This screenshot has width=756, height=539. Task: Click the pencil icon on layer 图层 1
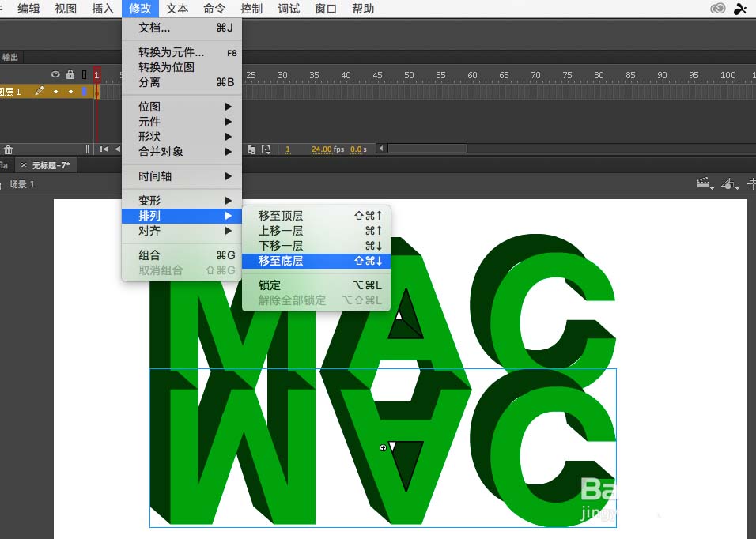click(x=40, y=91)
